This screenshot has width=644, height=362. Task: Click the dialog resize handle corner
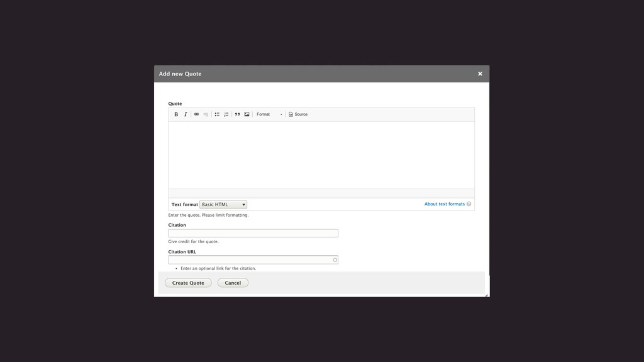click(x=486, y=295)
